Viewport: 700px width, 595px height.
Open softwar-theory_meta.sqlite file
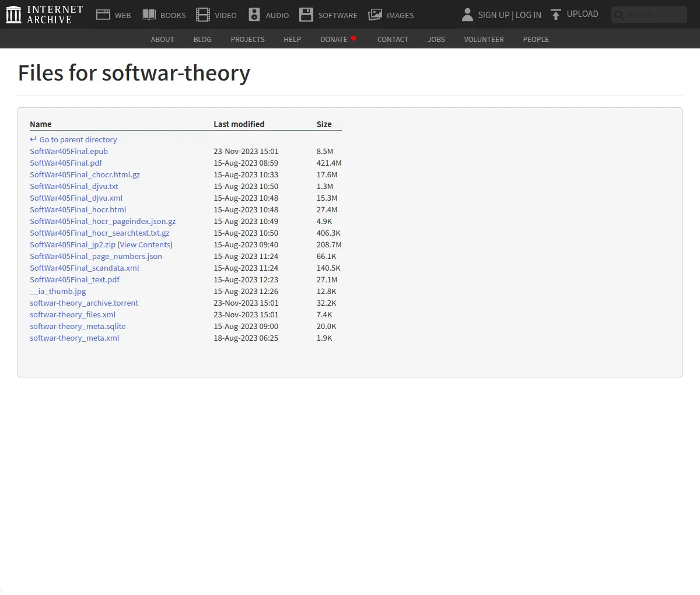78,326
